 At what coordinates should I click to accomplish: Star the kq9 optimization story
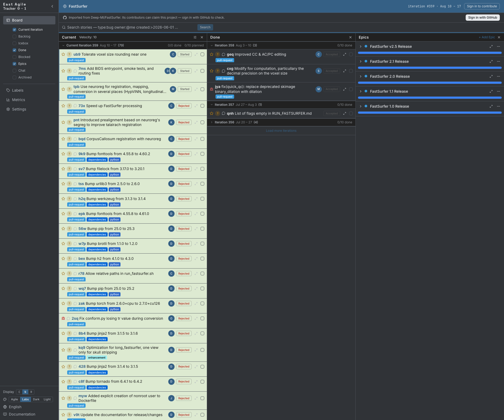pos(63,350)
